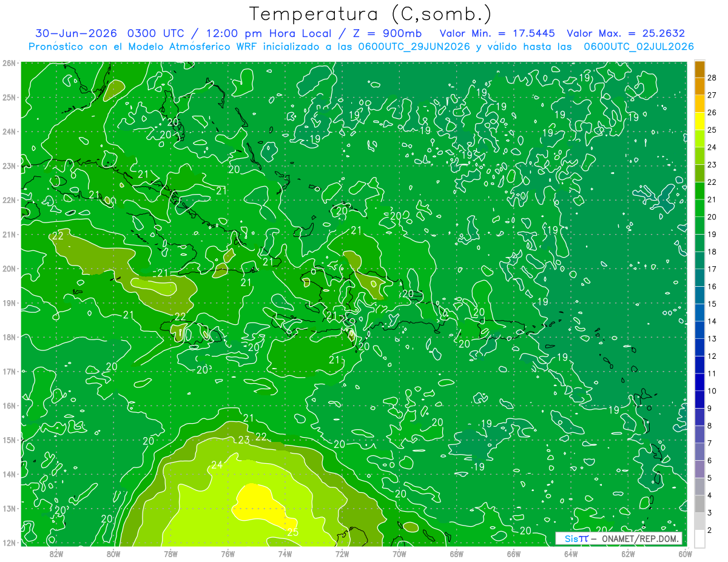Click latitude axis label '23N'
728x562 pixels.
[8, 166]
